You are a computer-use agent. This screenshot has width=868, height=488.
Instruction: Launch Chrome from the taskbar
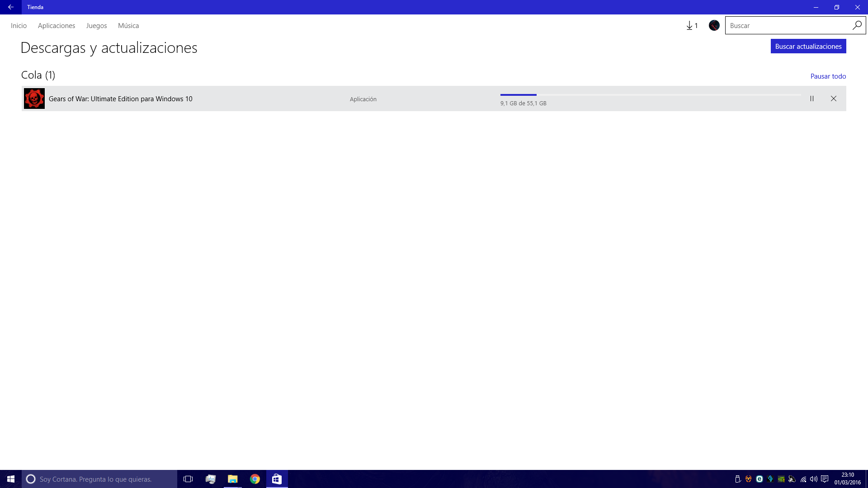click(255, 479)
